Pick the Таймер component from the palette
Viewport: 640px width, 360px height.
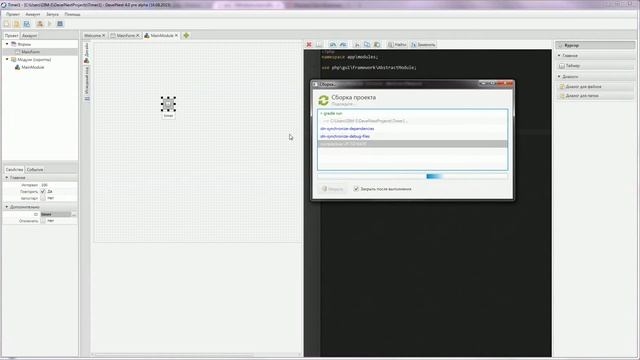[x=595, y=66]
